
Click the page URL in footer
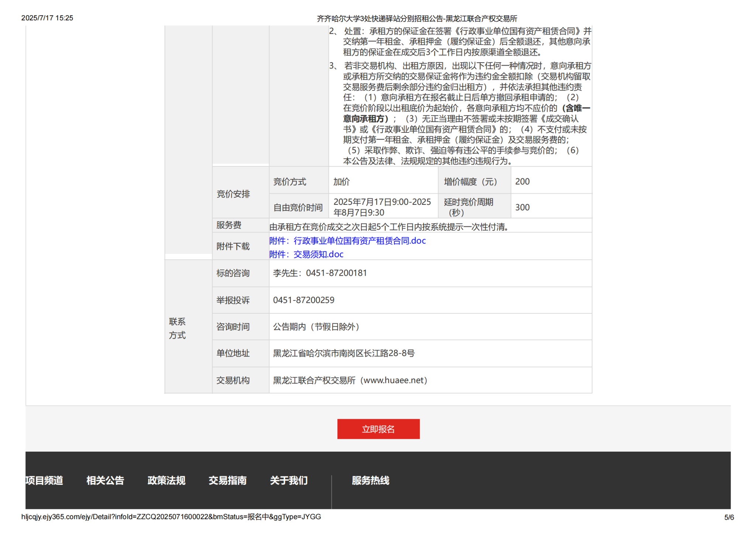[171, 517]
